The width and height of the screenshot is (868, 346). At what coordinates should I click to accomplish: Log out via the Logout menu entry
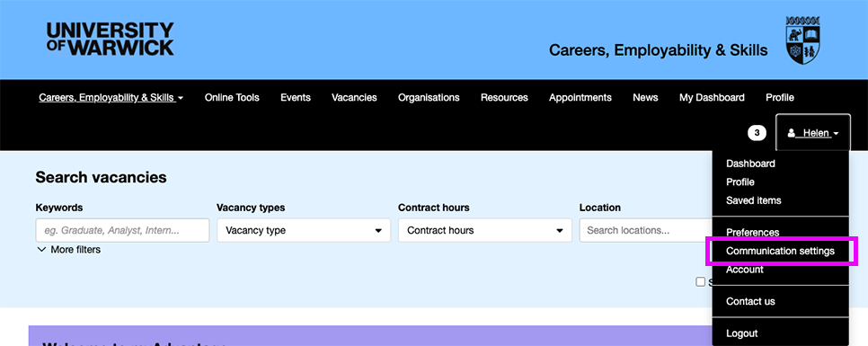click(742, 333)
